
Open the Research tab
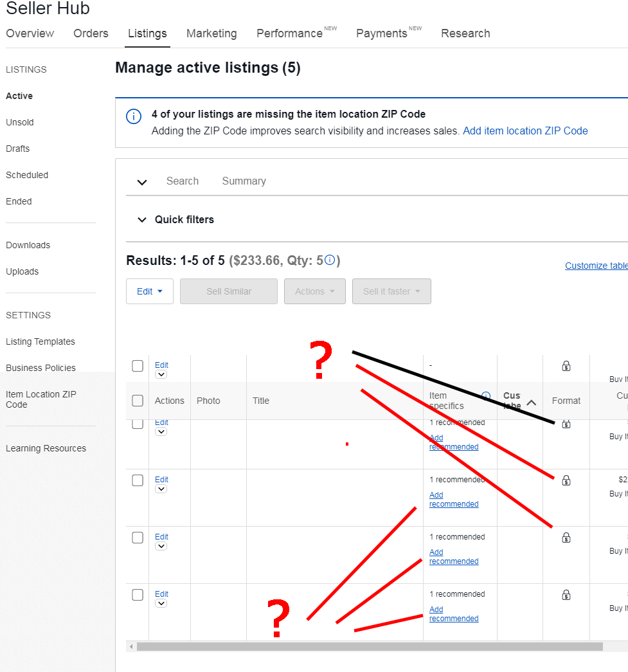pyautogui.click(x=465, y=33)
